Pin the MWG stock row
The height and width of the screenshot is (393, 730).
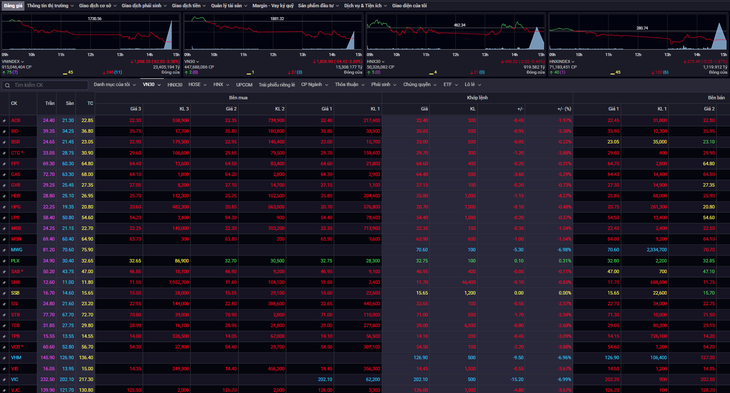pos(4,250)
